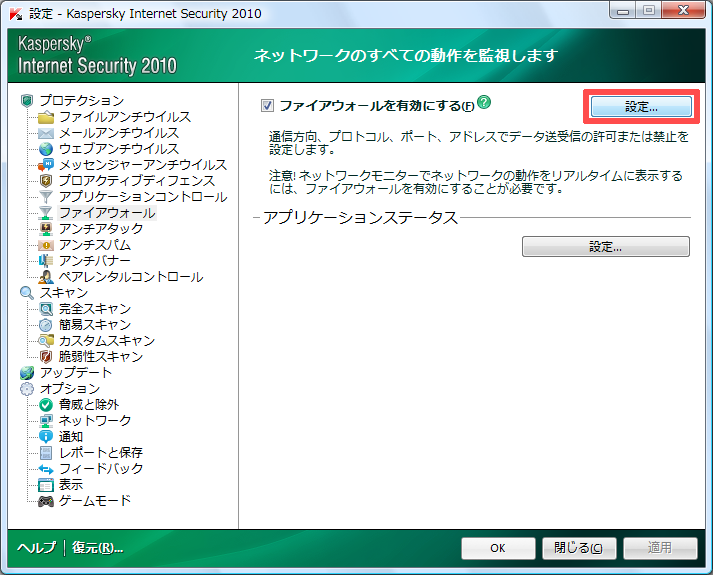Viewport: 713px width, 575px height.
Task: Click the Game Mode gamepad icon
Action: (46, 501)
